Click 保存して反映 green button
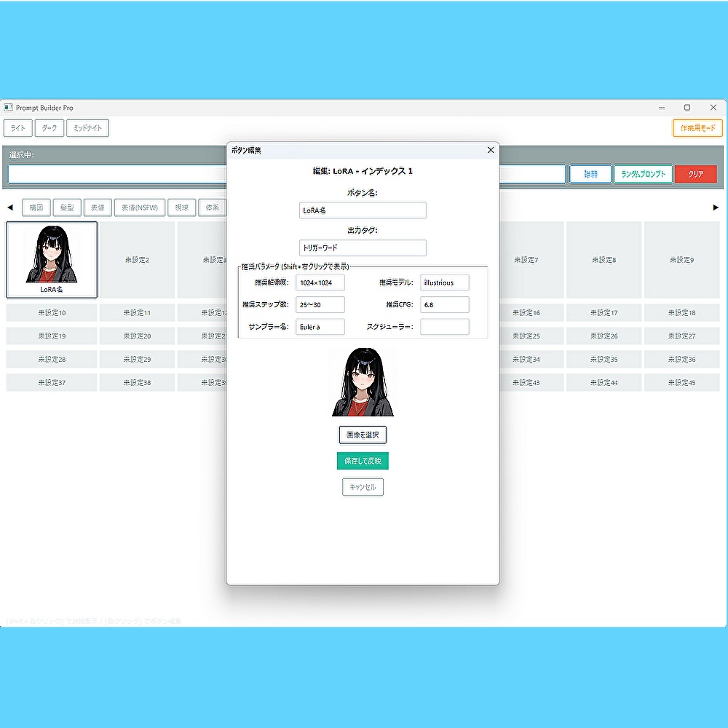Screen dimensions: 728x728 point(363,461)
